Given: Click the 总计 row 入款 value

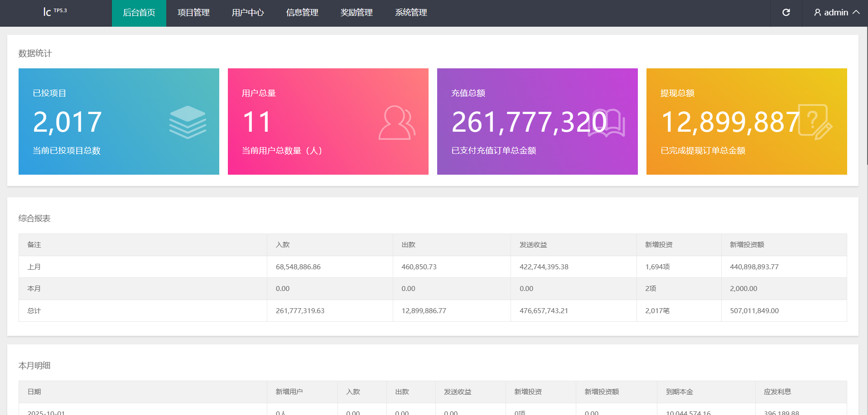Looking at the screenshot, I should click(x=300, y=311).
